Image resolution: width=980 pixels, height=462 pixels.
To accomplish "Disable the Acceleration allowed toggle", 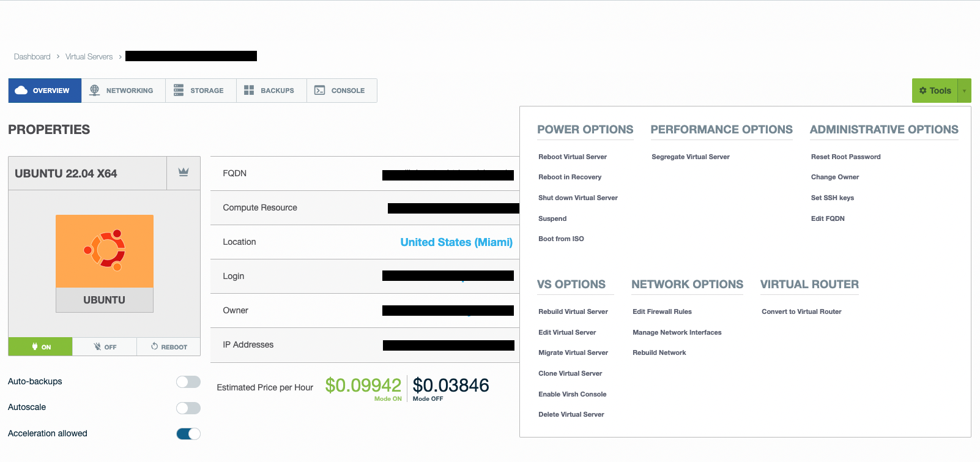I will click(x=188, y=434).
